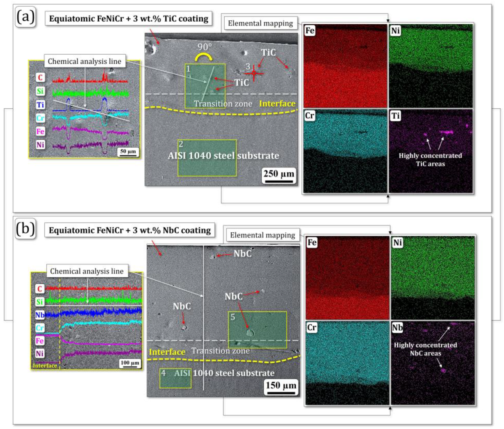504x429 pixels.
Task: Click the NbC coating title box
Action: point(130,230)
